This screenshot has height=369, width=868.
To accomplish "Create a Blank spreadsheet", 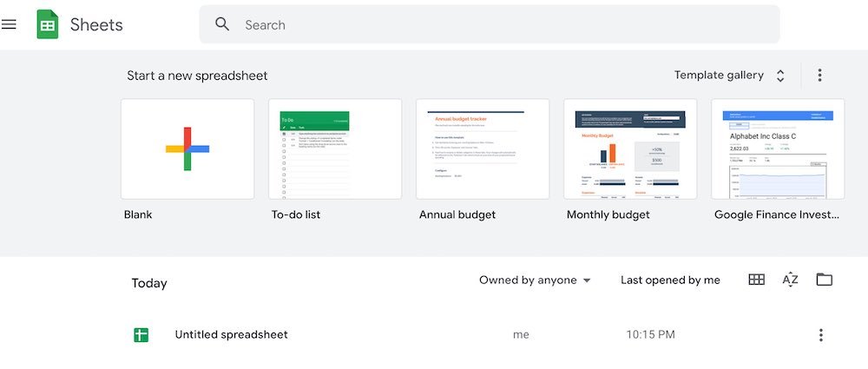I will coord(187,149).
